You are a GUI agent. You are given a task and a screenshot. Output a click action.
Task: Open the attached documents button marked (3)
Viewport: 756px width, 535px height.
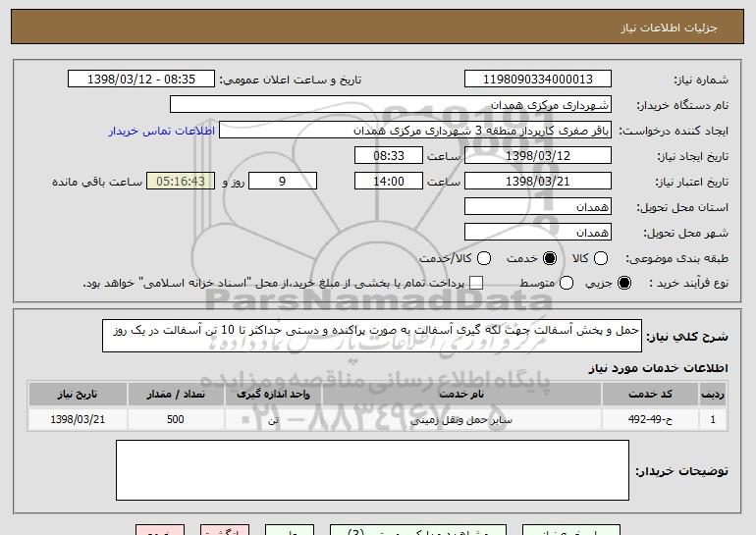(x=418, y=530)
